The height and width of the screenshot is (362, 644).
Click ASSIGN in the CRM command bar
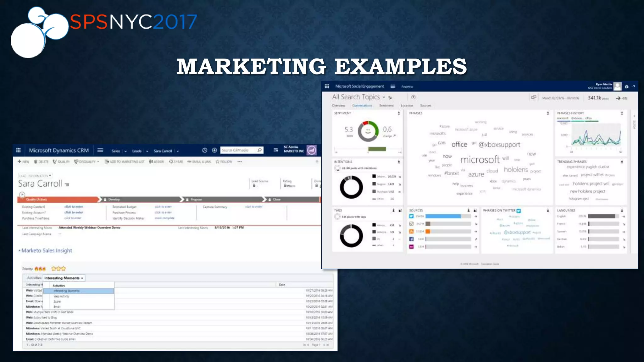(157, 162)
